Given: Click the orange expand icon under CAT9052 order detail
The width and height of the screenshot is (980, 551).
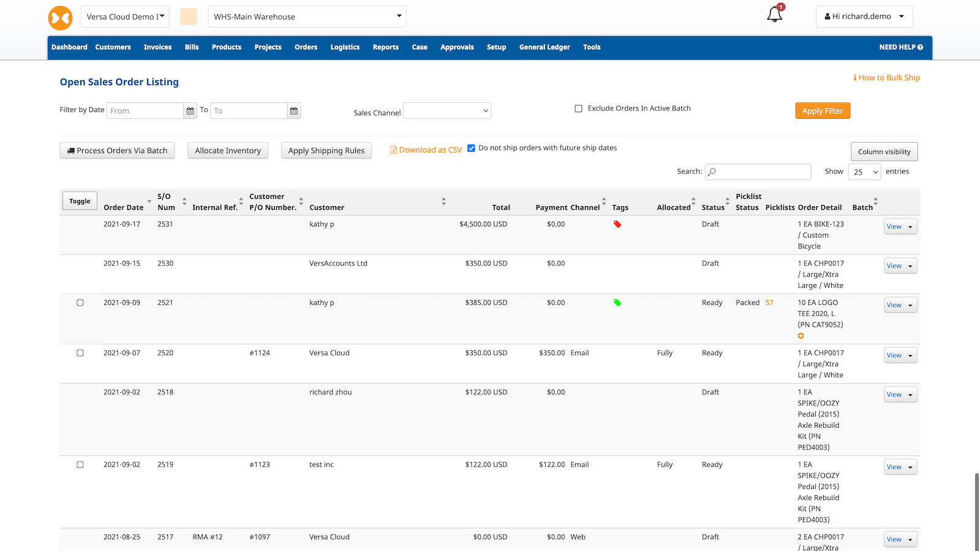Looking at the screenshot, I should pyautogui.click(x=801, y=335).
